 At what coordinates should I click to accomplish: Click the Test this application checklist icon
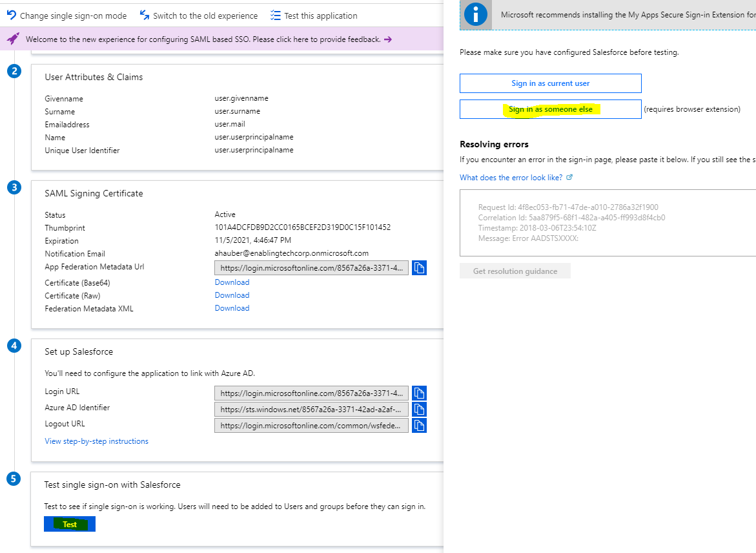[275, 16]
